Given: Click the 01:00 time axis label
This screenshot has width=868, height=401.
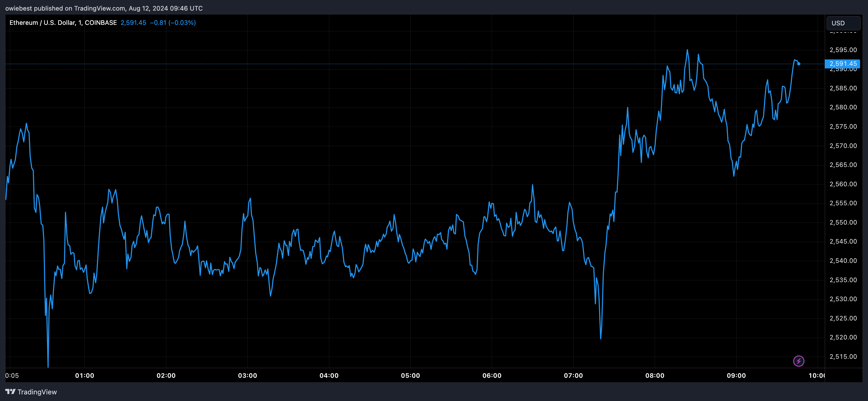Looking at the screenshot, I should (x=85, y=375).
